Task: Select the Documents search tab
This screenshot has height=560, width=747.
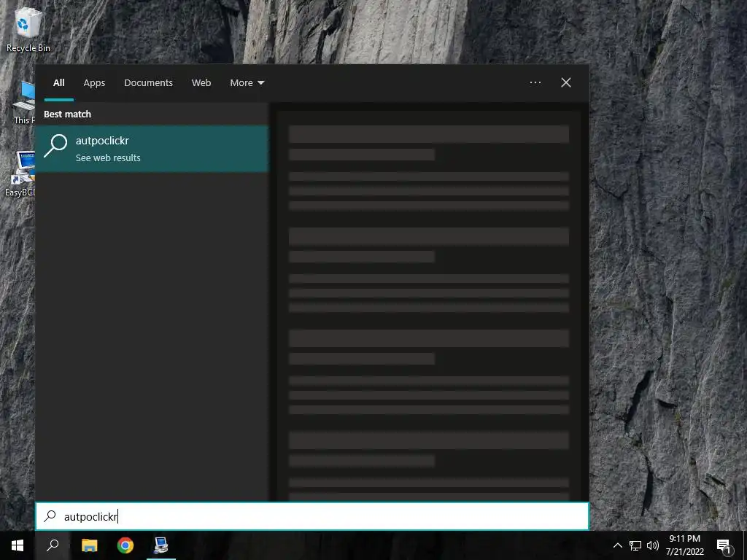Action: (148, 83)
